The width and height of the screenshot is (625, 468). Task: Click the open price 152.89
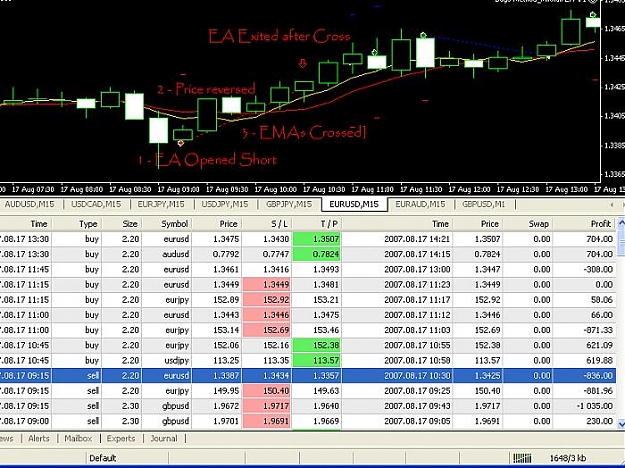click(226, 300)
